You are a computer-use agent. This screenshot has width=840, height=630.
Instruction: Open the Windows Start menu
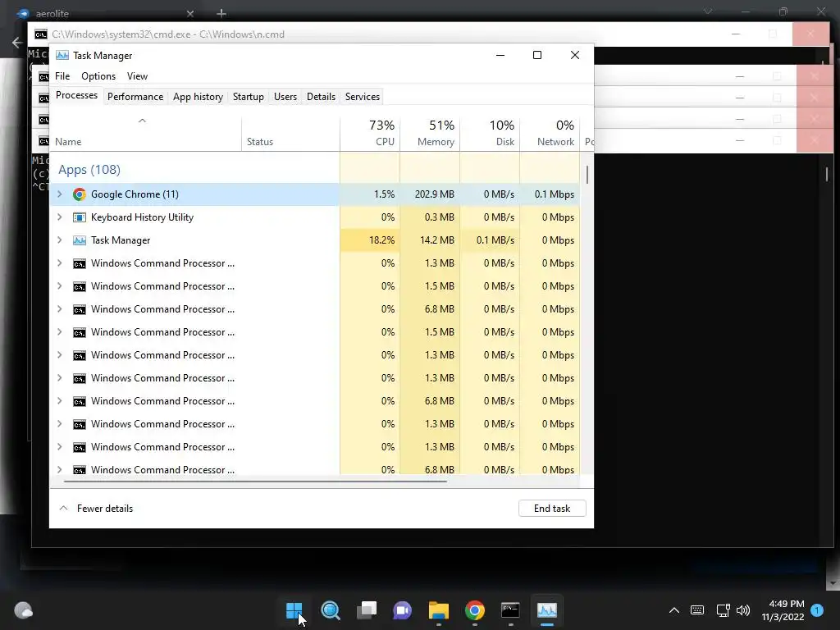pos(294,610)
